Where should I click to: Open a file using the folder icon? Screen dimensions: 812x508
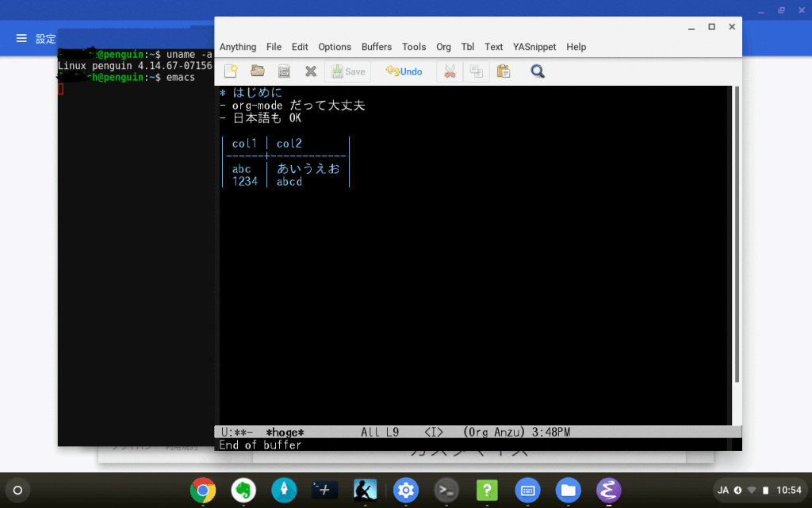click(257, 71)
